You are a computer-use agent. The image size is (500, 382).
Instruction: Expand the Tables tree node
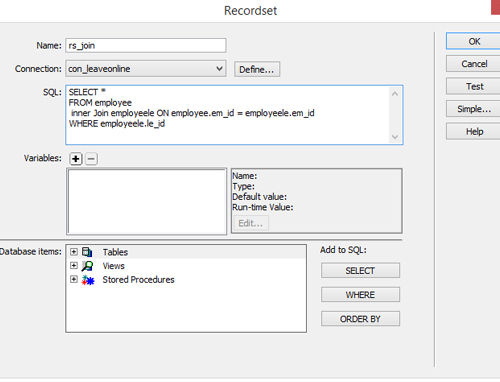pos(74,252)
